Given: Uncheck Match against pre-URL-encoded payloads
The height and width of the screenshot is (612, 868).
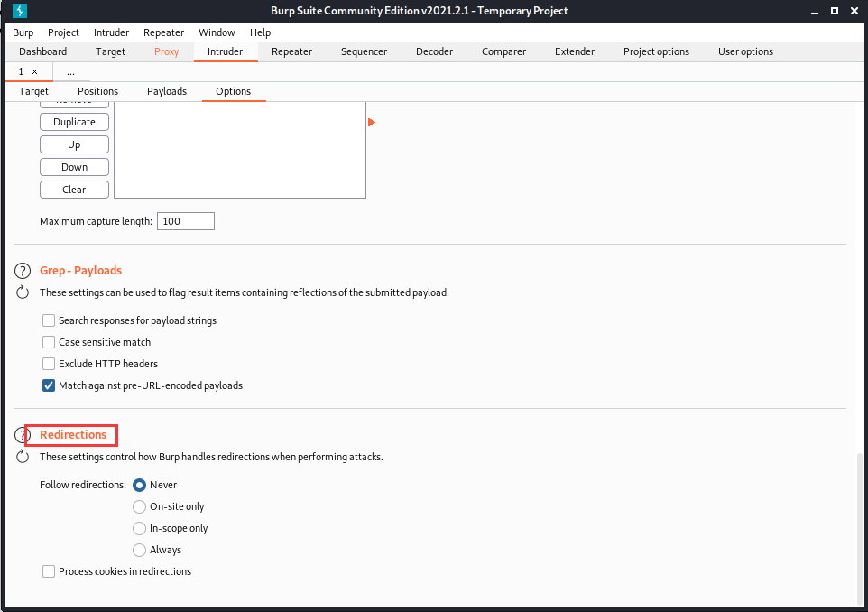Looking at the screenshot, I should pyautogui.click(x=49, y=385).
